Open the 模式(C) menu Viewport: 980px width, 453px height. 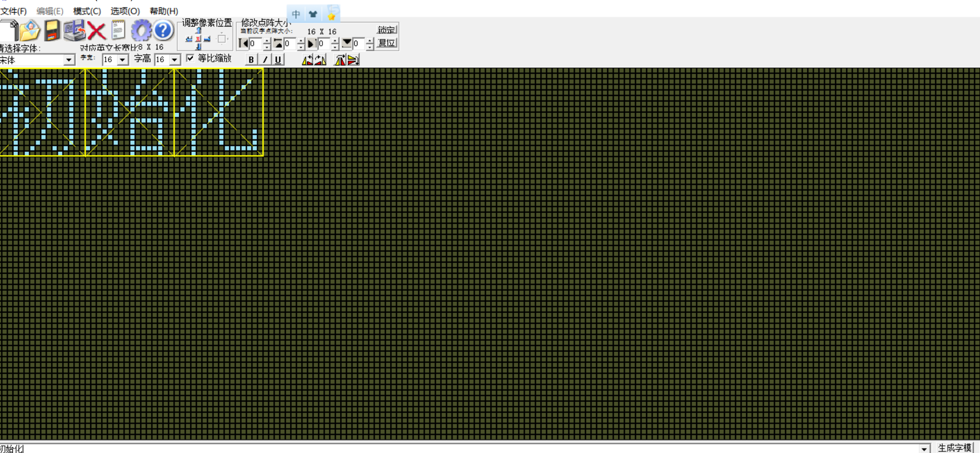(87, 11)
